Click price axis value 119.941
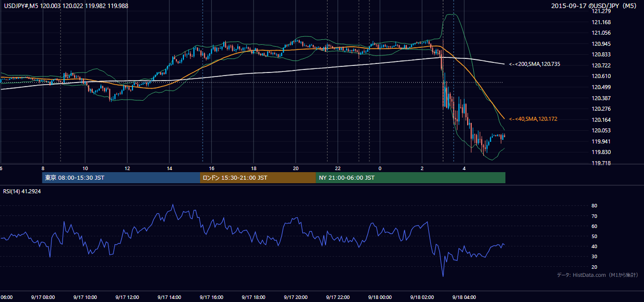Screen dimensions: 644x302 coord(601,141)
